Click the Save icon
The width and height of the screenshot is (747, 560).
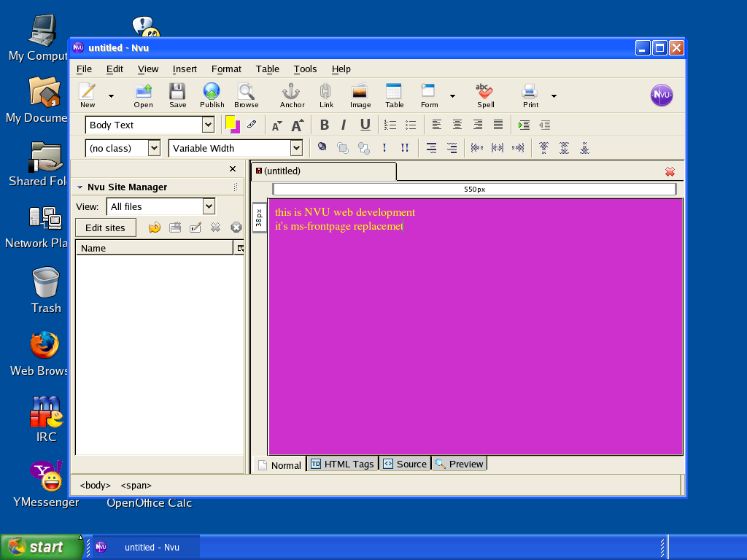tap(177, 95)
